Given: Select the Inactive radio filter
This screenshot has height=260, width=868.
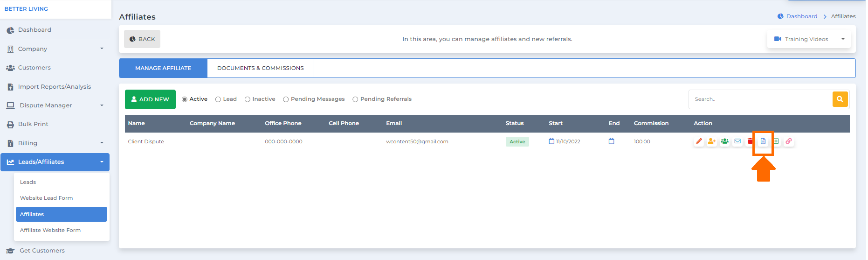Looking at the screenshot, I should pos(260,99).
